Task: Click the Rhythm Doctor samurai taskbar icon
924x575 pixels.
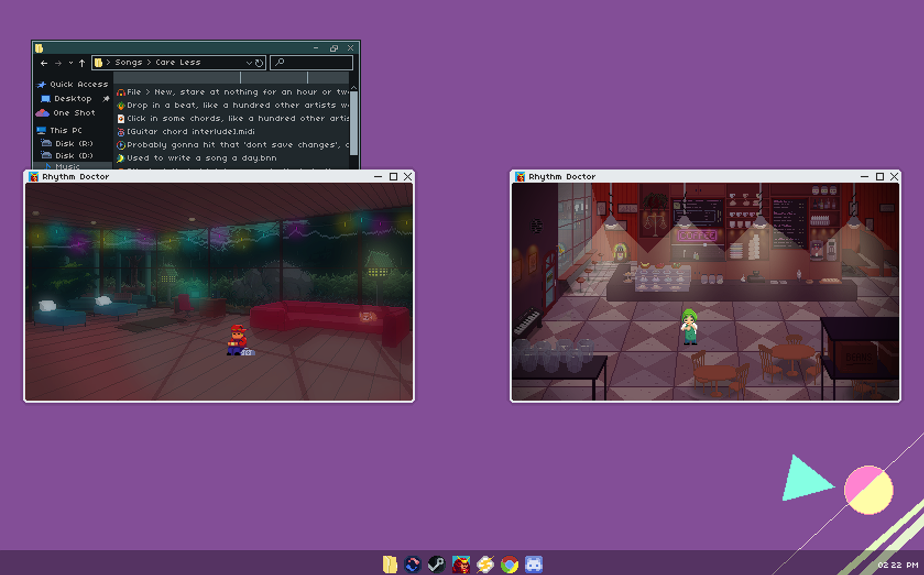Action: [x=461, y=565]
